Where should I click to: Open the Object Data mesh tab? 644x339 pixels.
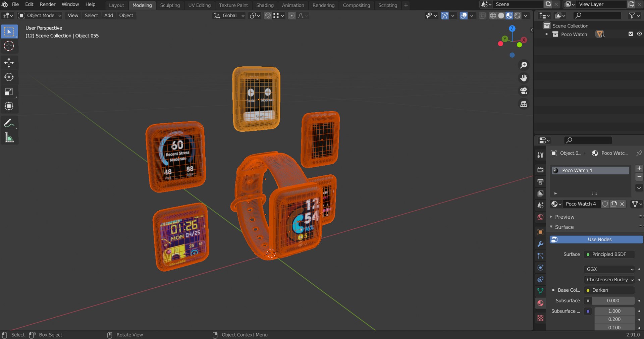[540, 291]
